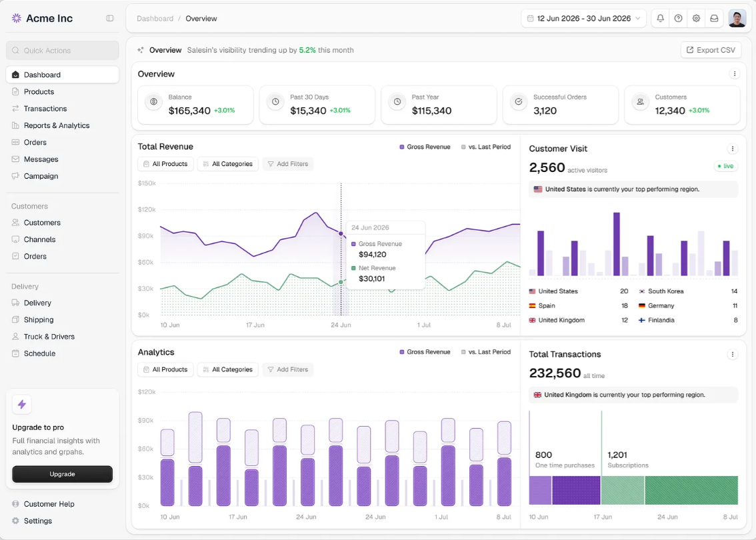The height and width of the screenshot is (540, 756).
Task: Click the Export CSV button
Action: click(x=711, y=50)
